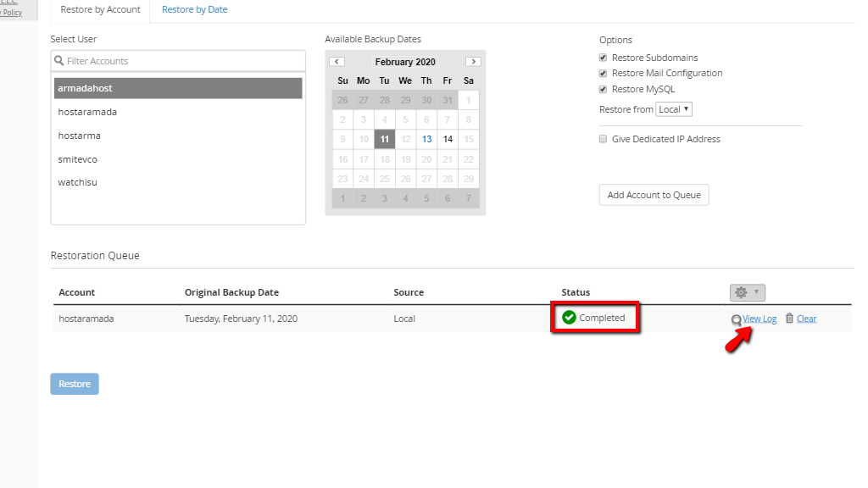Image resolution: width=868 pixels, height=488 pixels.
Task: Go to next month in backup calendar
Action: click(x=473, y=61)
